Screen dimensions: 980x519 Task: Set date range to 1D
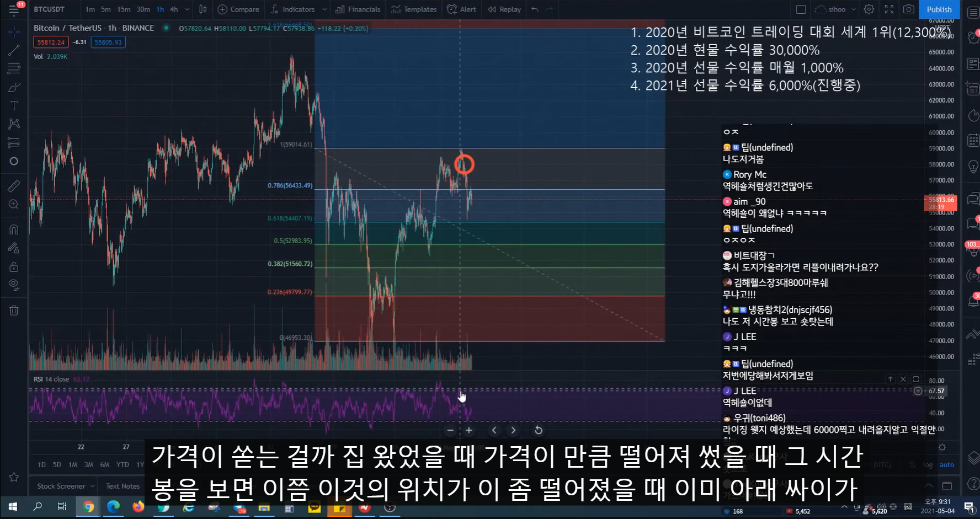42,464
